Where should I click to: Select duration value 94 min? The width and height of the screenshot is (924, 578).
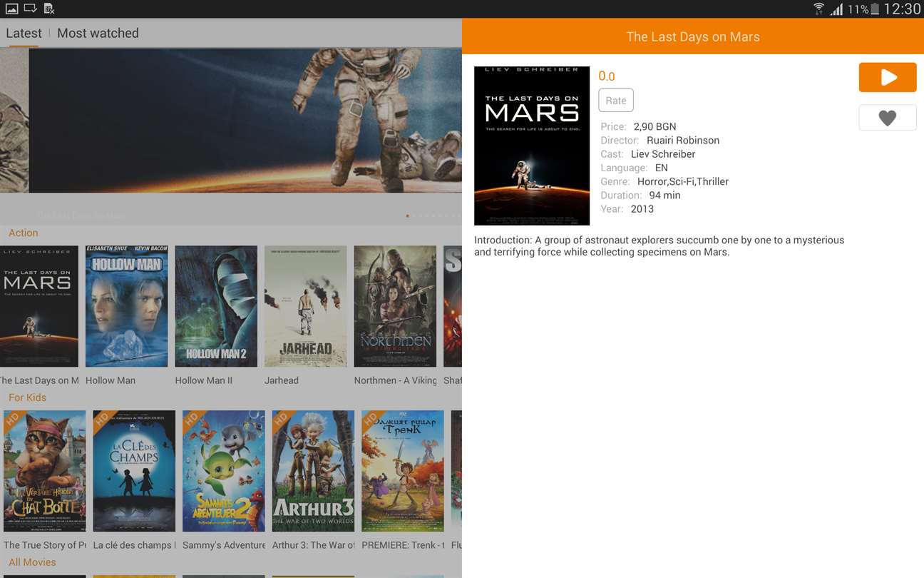tap(664, 196)
